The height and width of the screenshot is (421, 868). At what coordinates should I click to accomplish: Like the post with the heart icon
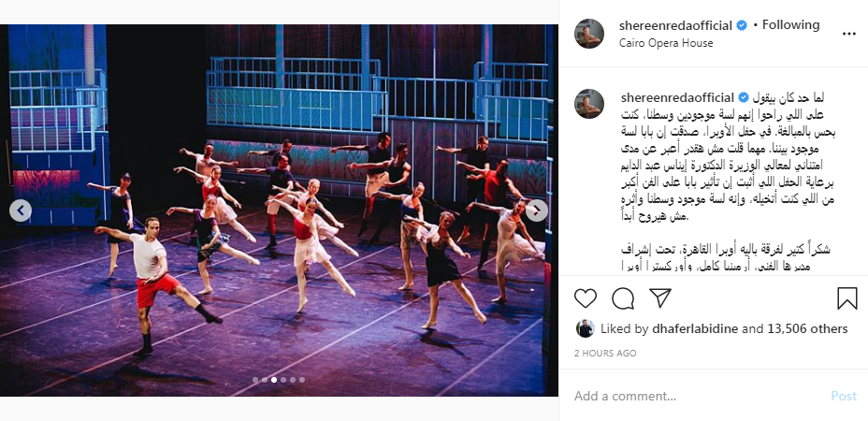586,298
